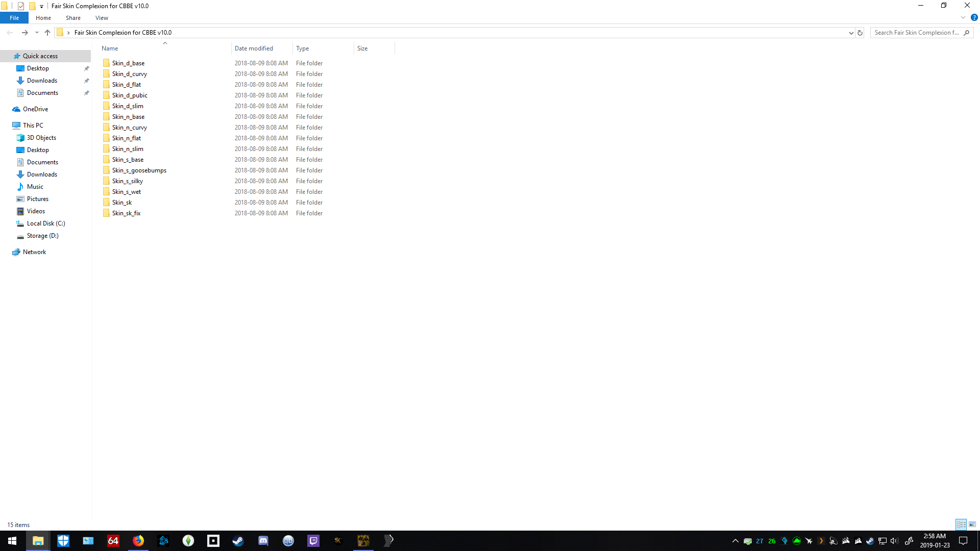Open the volume control in system tray
Image resolution: width=980 pixels, height=551 pixels.
(894, 541)
